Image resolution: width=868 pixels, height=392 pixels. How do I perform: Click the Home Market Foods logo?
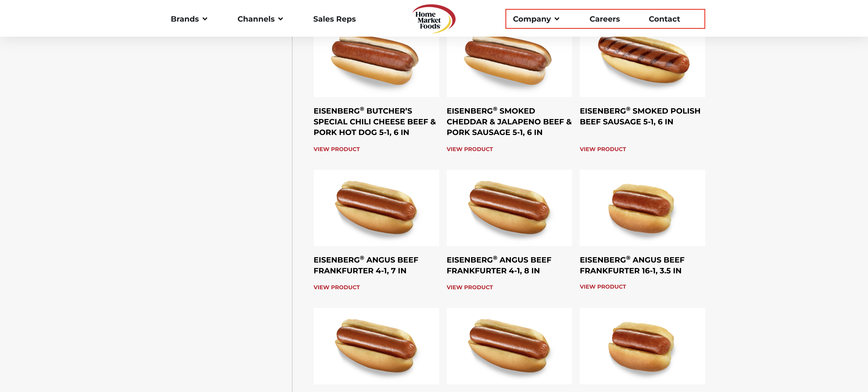pyautogui.click(x=434, y=18)
